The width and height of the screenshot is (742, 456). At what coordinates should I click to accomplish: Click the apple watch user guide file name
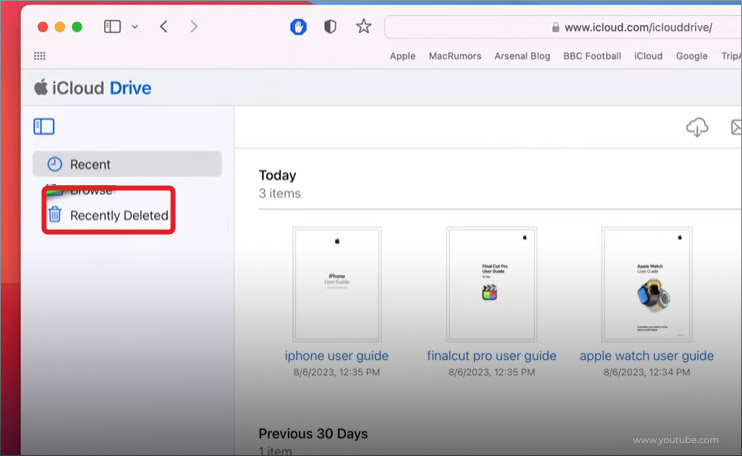click(646, 356)
